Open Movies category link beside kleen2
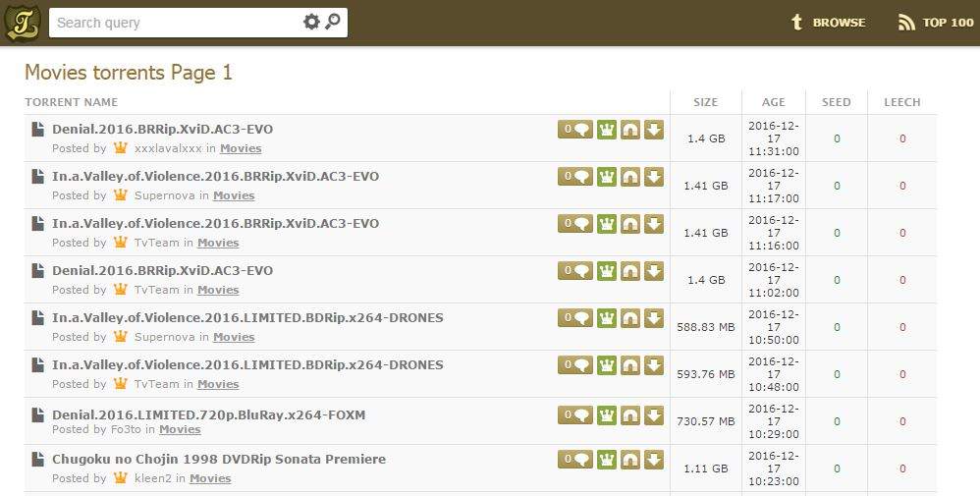 coord(210,478)
